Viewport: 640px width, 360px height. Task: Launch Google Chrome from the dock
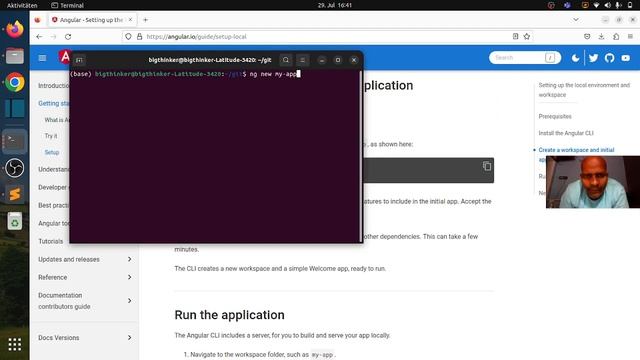click(15, 82)
